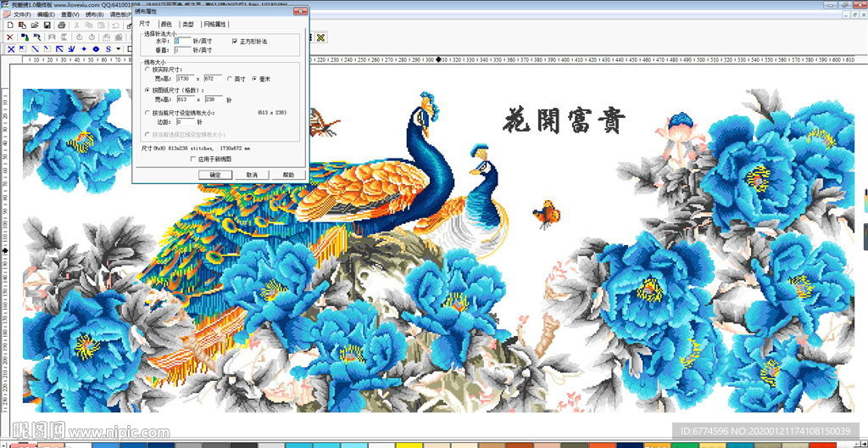The height and width of the screenshot is (448, 868).
Task: Select 按当前尺寸设定绣布大小 radio button
Action: pyautogui.click(x=147, y=113)
